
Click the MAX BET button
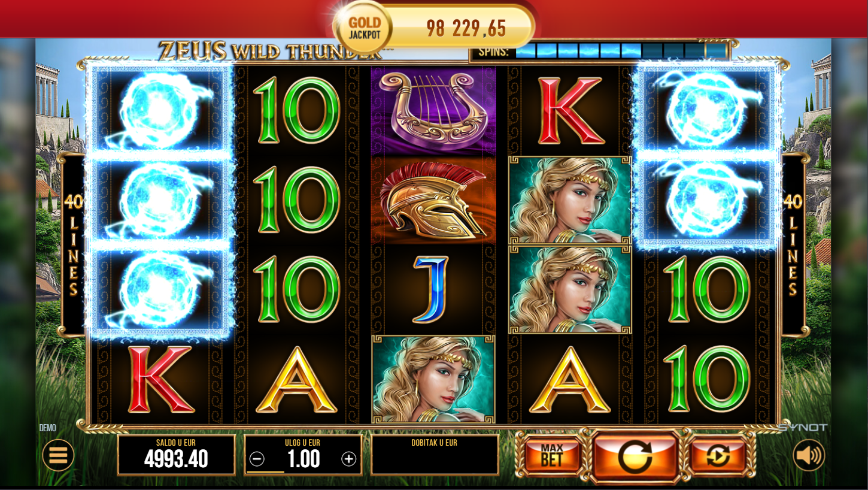(552, 456)
